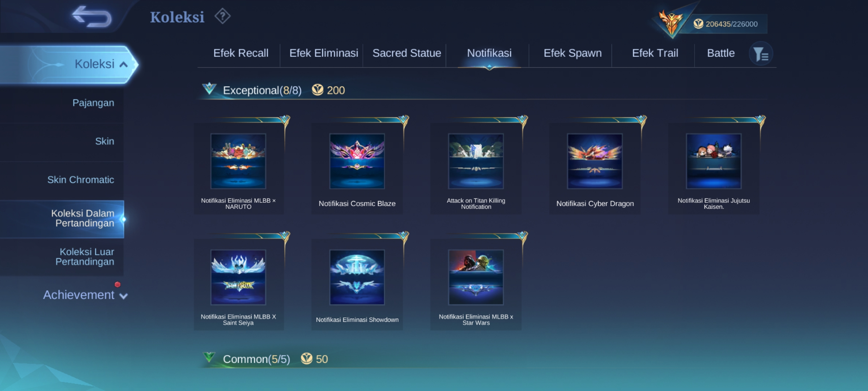The width and height of the screenshot is (868, 391).
Task: Select the Jujutsu Kaisen elimination notification
Action: tap(714, 161)
